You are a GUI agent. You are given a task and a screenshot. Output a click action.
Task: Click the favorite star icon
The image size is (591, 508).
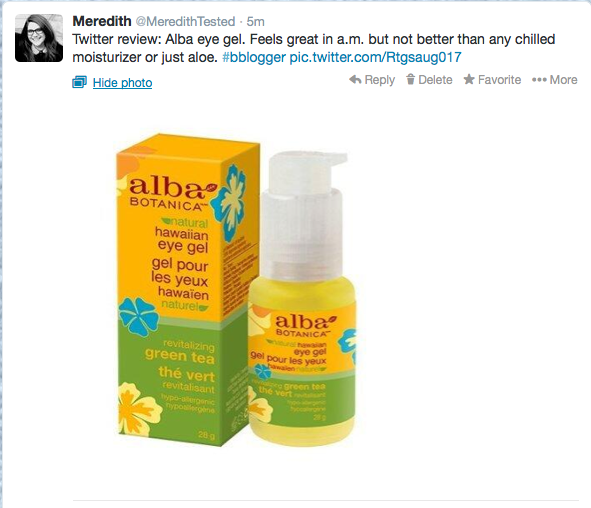(469, 80)
